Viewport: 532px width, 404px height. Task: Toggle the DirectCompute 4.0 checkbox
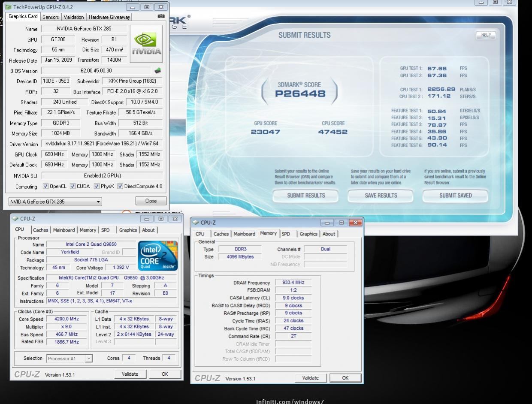coord(120,186)
